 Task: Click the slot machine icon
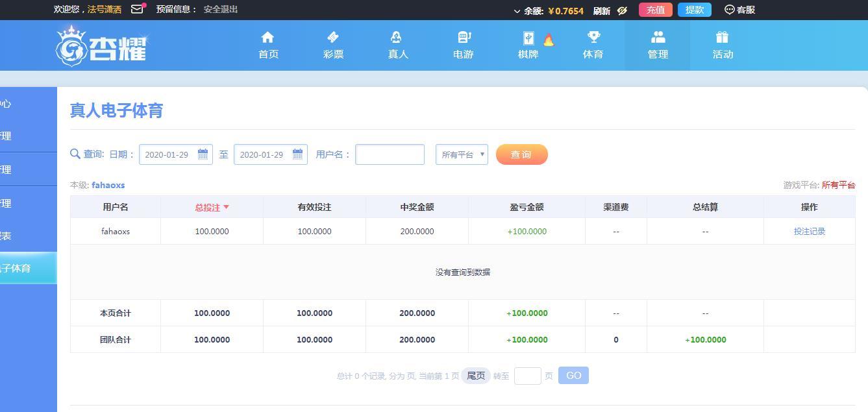click(464, 37)
